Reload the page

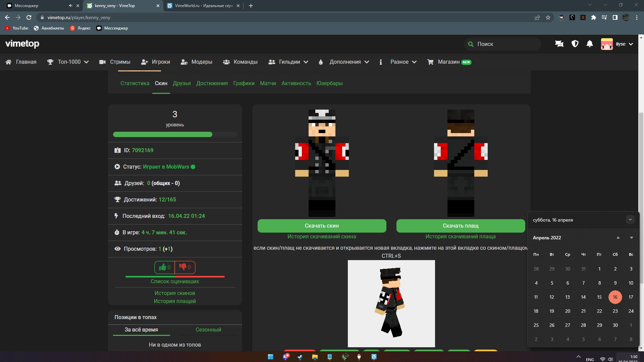pos(29,17)
